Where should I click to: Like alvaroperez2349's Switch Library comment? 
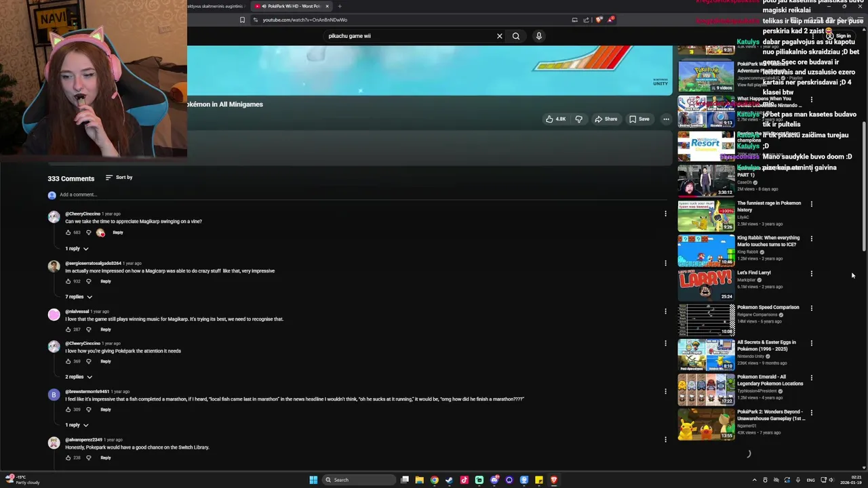[68, 457]
